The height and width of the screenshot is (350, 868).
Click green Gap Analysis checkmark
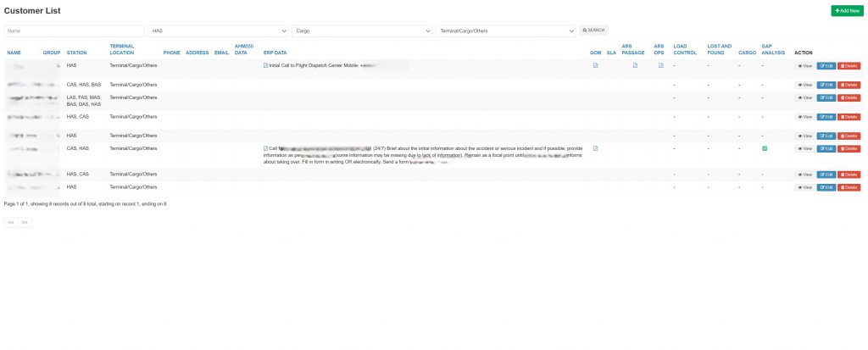(765, 148)
